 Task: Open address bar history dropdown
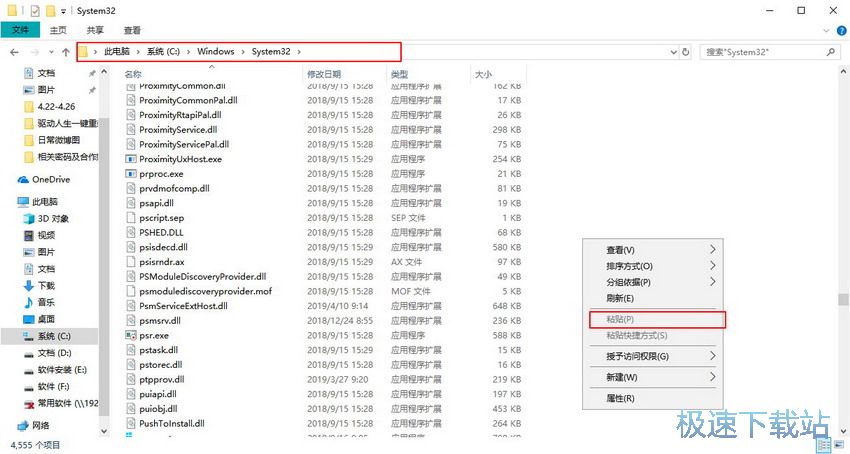pyautogui.click(x=674, y=52)
